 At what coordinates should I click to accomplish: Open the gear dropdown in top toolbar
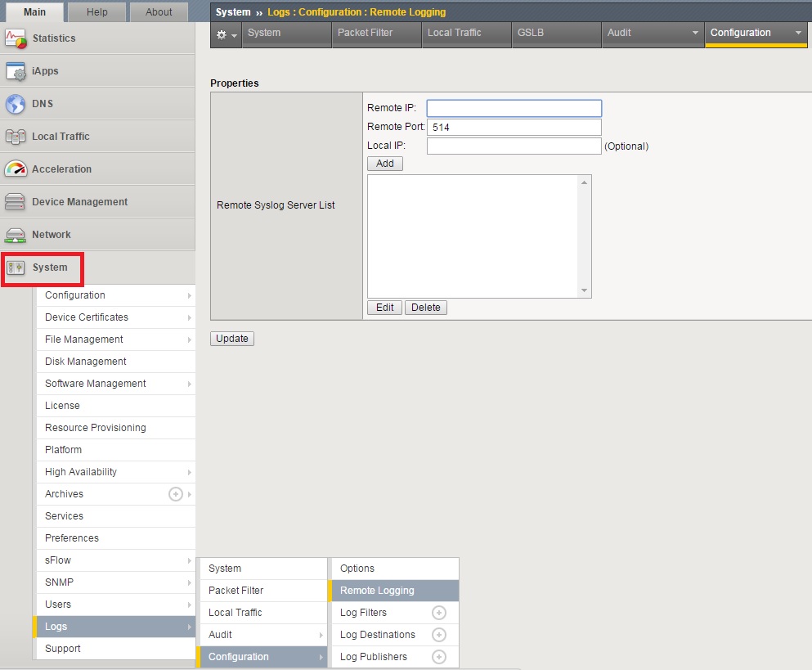pos(227,34)
